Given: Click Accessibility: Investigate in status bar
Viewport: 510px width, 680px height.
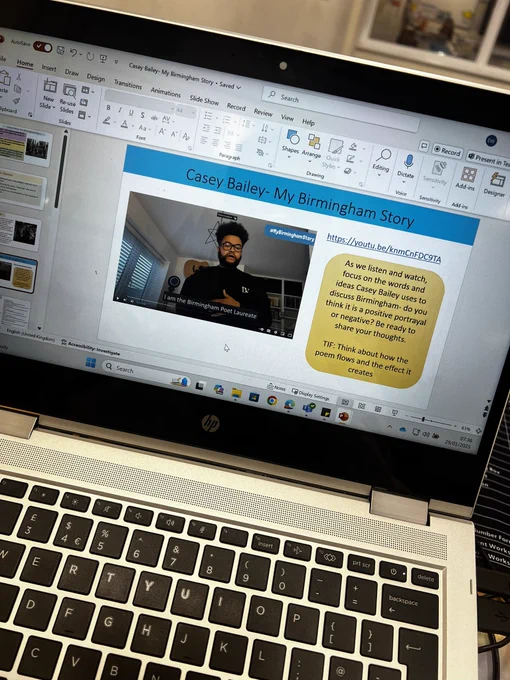Looking at the screenshot, I should tap(91, 348).
